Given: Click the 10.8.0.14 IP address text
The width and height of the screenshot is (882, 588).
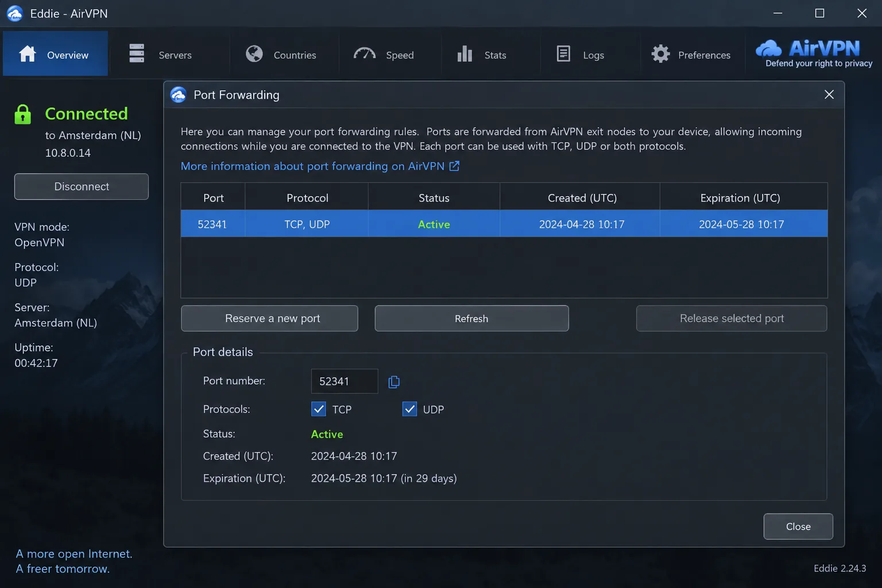Looking at the screenshot, I should click(68, 153).
